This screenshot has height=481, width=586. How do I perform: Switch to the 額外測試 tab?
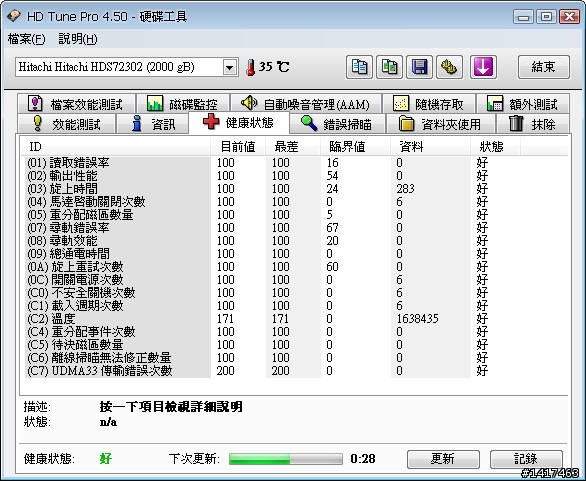(523, 104)
